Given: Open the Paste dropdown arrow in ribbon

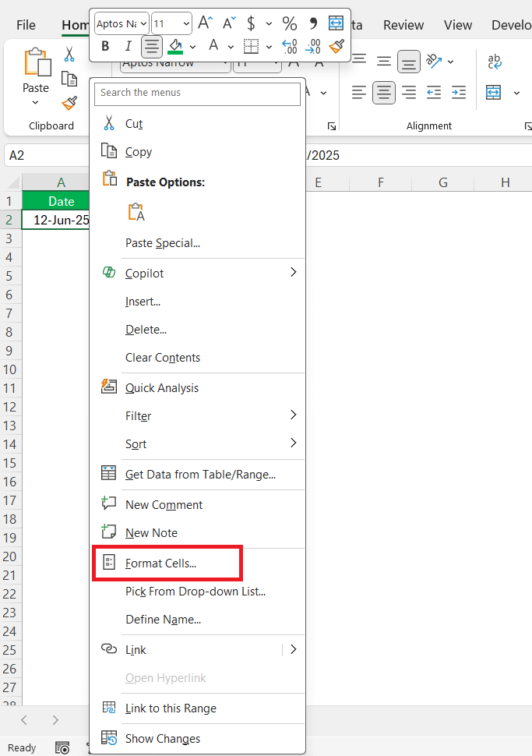Looking at the screenshot, I should pyautogui.click(x=35, y=102).
